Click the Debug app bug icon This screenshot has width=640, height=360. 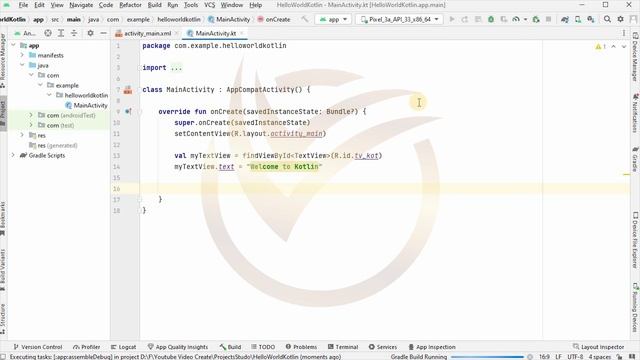491,19
